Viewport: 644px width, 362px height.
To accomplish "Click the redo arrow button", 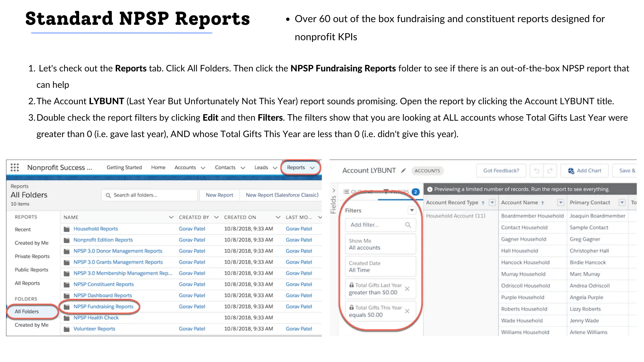I will coord(550,171).
